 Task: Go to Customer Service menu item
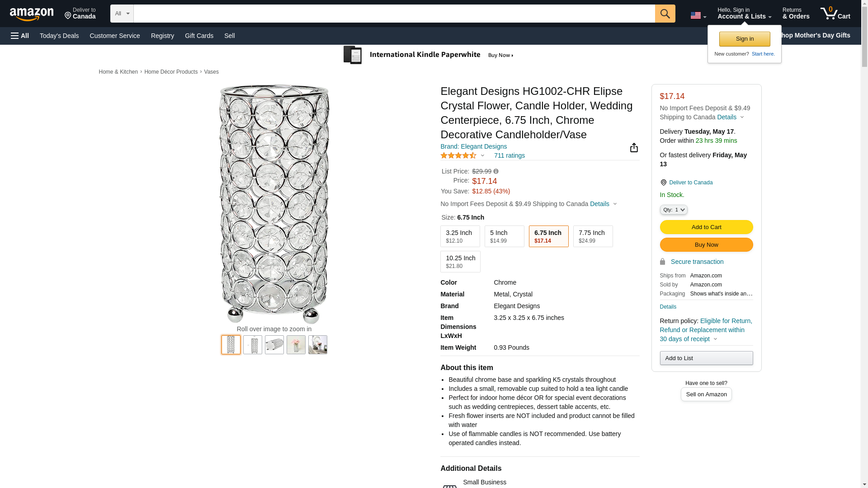point(115,36)
